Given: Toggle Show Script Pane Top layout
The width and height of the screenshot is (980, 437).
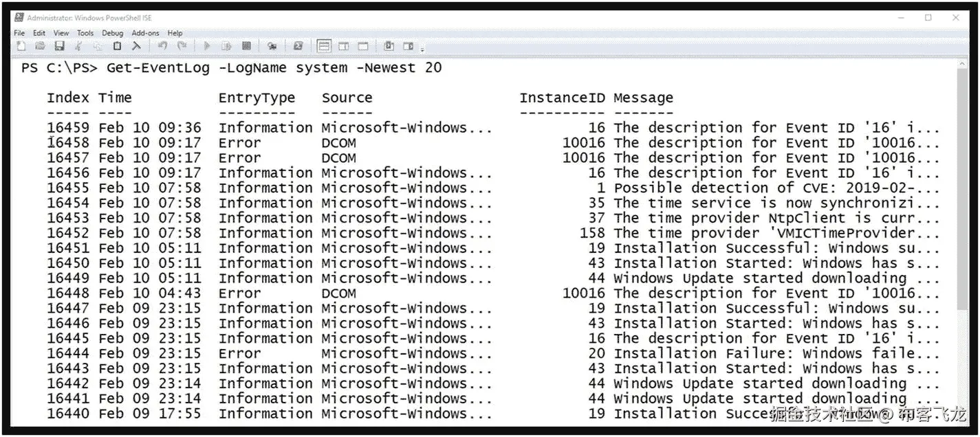Looking at the screenshot, I should 323,45.
